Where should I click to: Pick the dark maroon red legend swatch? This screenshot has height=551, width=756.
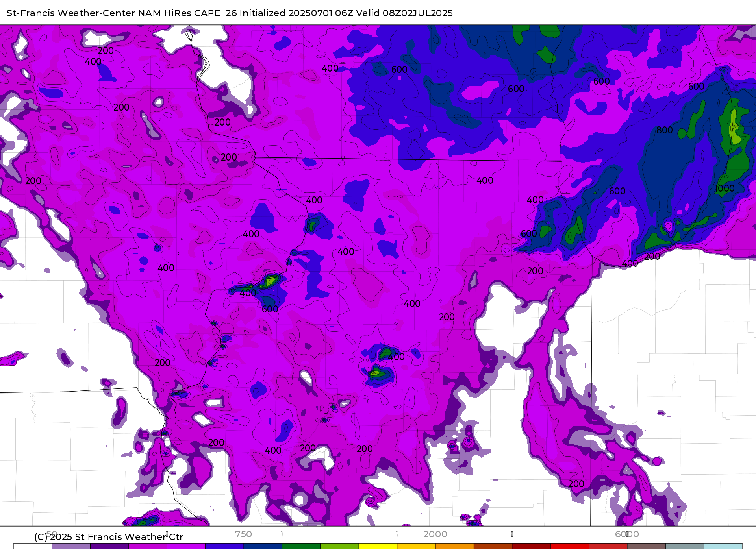(531, 546)
